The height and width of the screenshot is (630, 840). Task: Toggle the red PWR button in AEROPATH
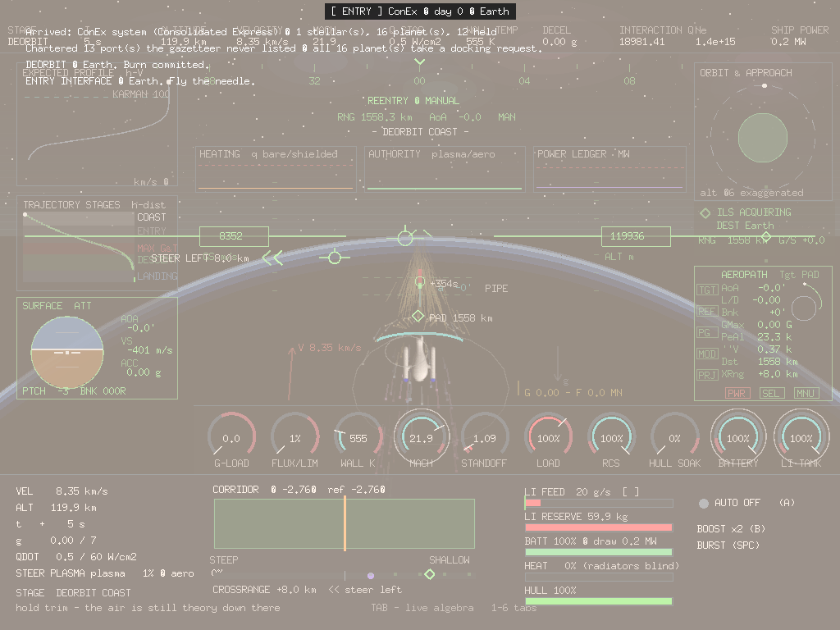pos(737,393)
